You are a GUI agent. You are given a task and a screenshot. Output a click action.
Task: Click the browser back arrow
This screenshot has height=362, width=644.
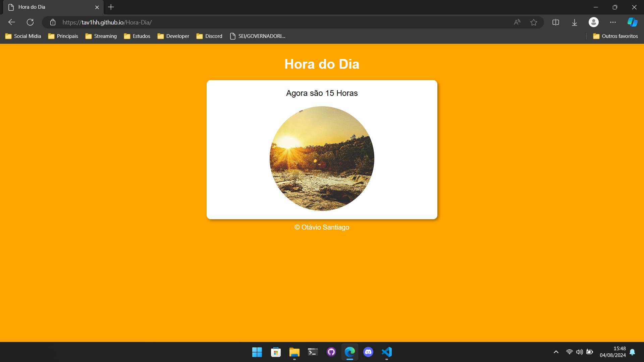pos(12,22)
